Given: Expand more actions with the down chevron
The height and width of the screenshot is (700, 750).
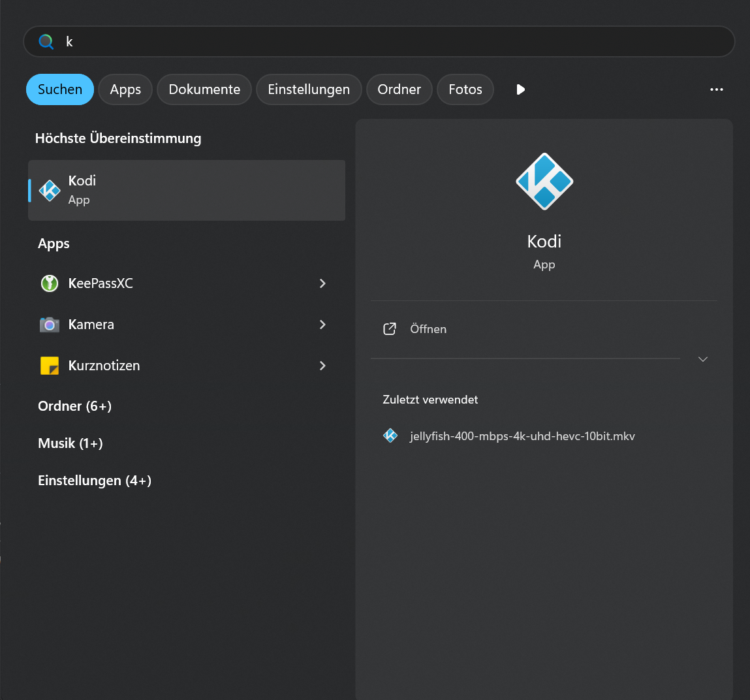Looking at the screenshot, I should 702,359.
